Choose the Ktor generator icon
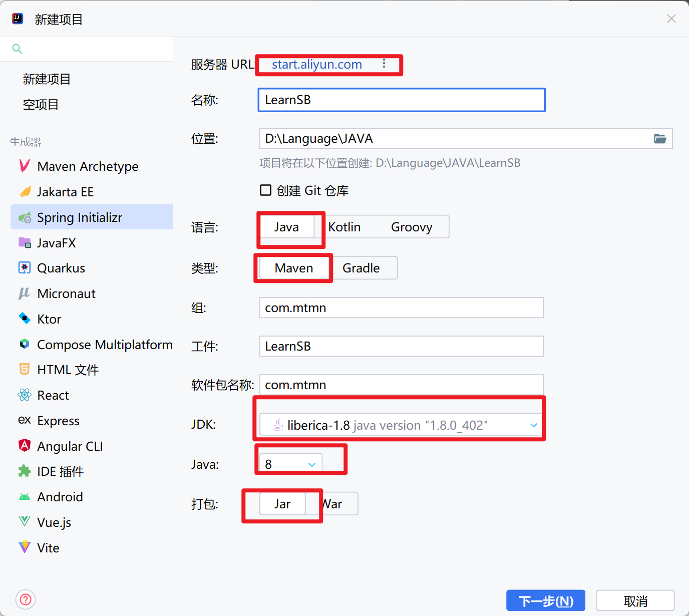Image resolution: width=689 pixels, height=616 pixels. tap(24, 319)
